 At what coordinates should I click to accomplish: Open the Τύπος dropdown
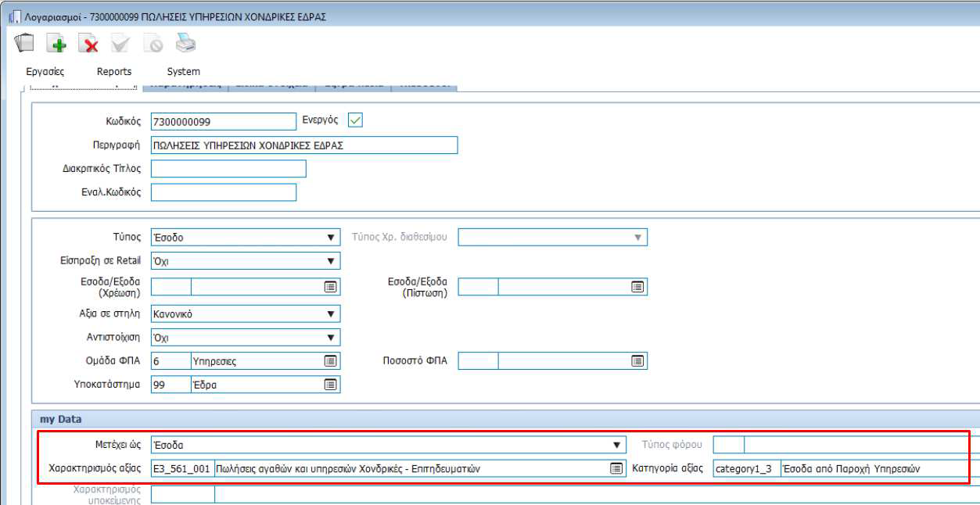coord(332,237)
